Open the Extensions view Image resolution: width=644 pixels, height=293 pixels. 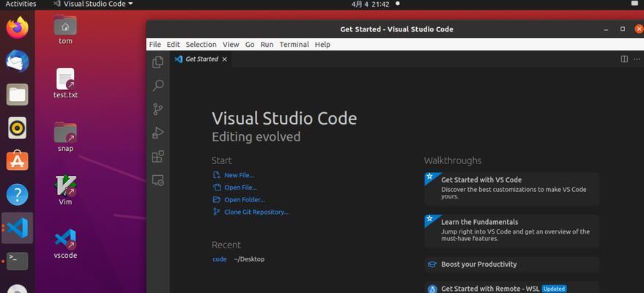pyautogui.click(x=158, y=156)
